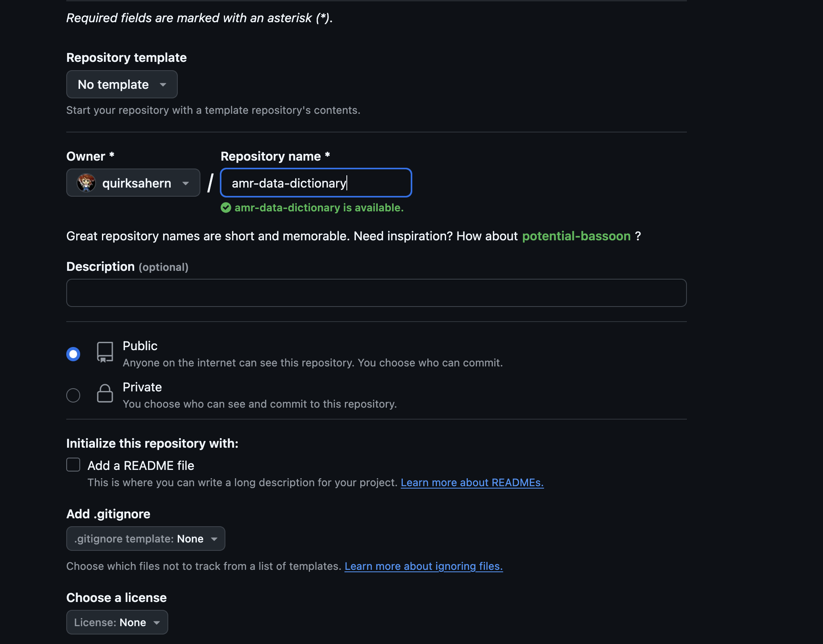Click the 'Description (optional)' label
Screen dimensions: 823x644
click(x=127, y=267)
